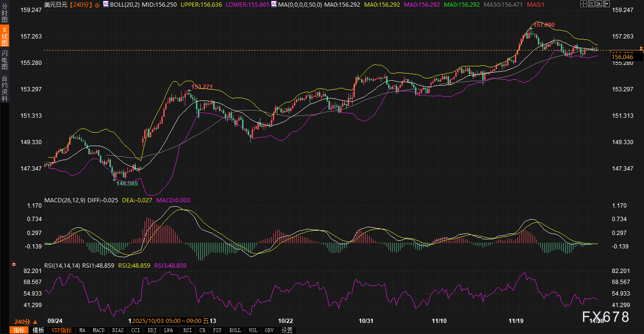Toggle the OBV indicator button
This screenshot has width=644, height=334.
click(269, 330)
